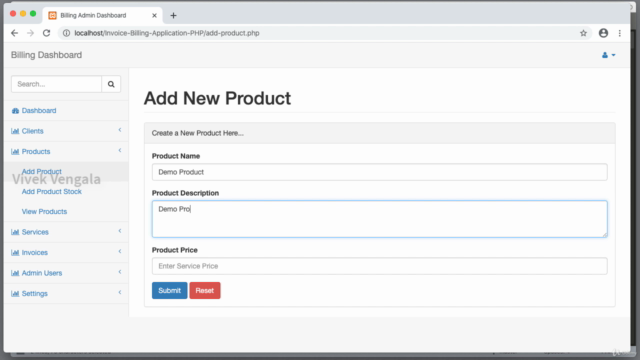The image size is (640, 360).
Task: Click the site info icon in address bar
Action: pyautogui.click(x=66, y=33)
